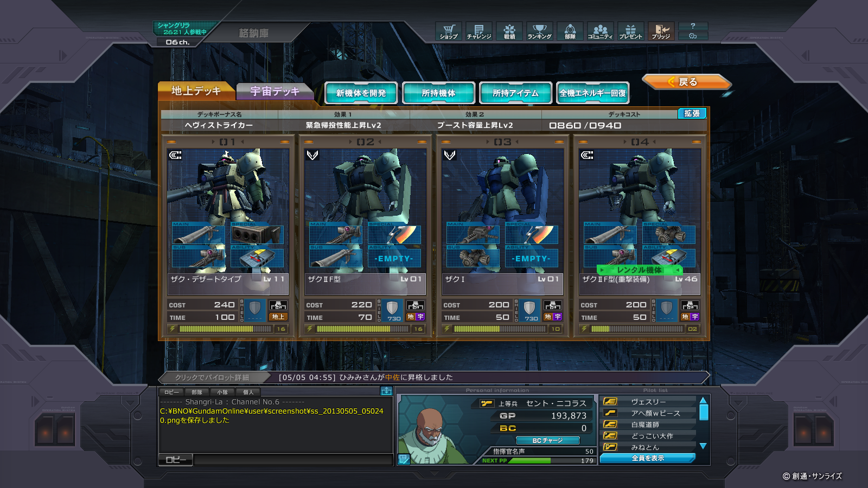Select pilot 白魔道師 in the pilot list
The image size is (868, 488).
pos(649,425)
